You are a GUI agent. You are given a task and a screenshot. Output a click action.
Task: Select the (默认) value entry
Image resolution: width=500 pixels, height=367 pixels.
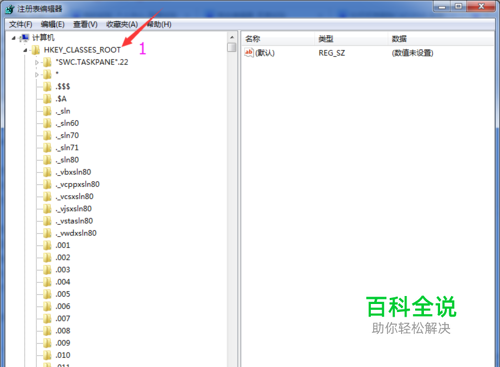tap(265, 53)
